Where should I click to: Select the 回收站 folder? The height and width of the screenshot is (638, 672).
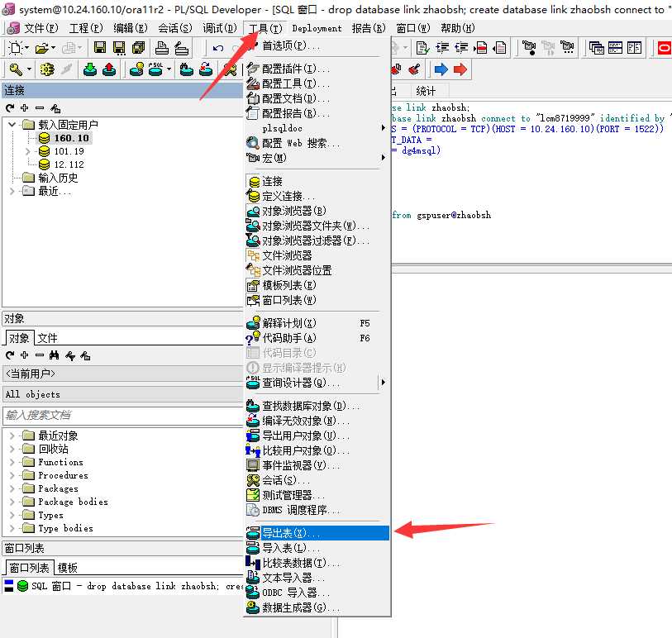[x=54, y=449]
